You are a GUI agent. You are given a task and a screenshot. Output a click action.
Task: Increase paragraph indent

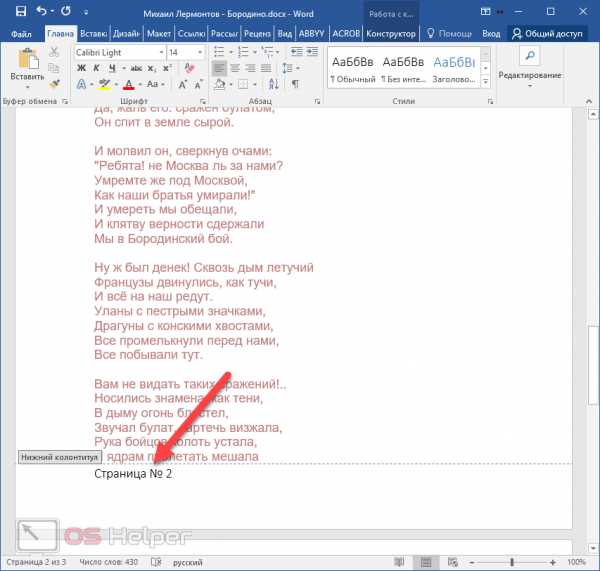(x=312, y=51)
